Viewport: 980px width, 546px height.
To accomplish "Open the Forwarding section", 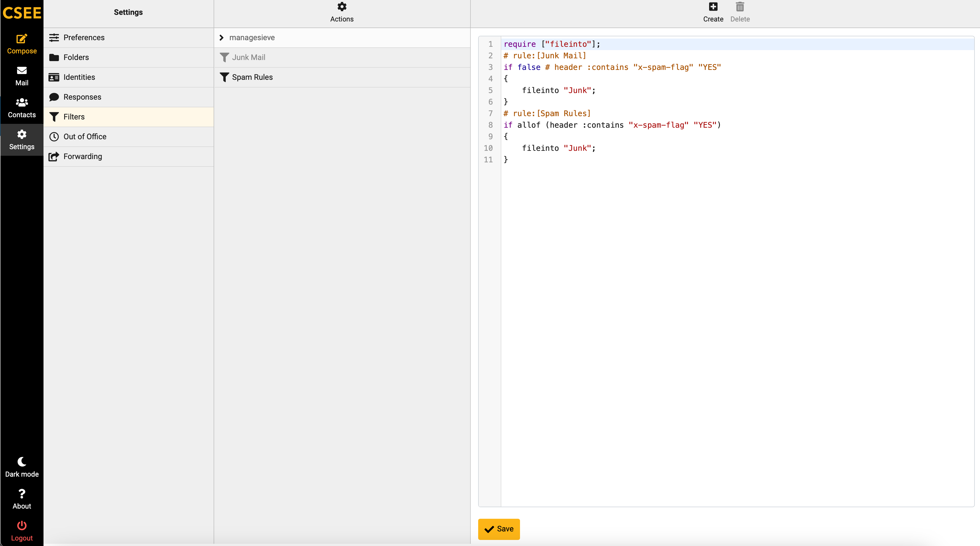I will coord(129,156).
